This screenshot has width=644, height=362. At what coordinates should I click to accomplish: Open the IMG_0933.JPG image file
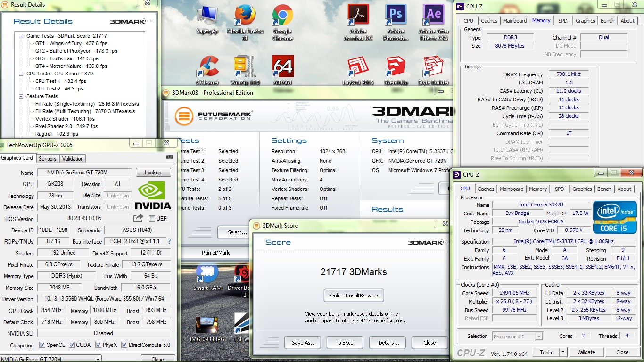(x=207, y=329)
